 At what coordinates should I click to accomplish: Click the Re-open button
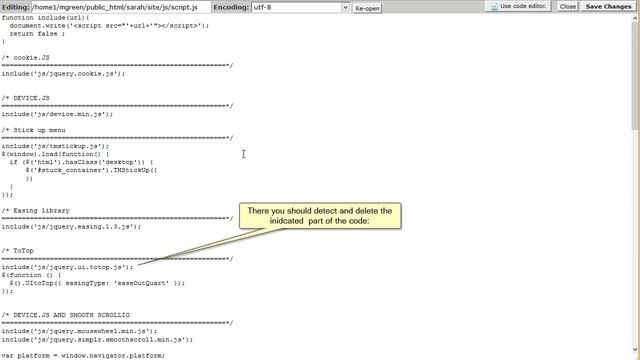click(x=367, y=8)
